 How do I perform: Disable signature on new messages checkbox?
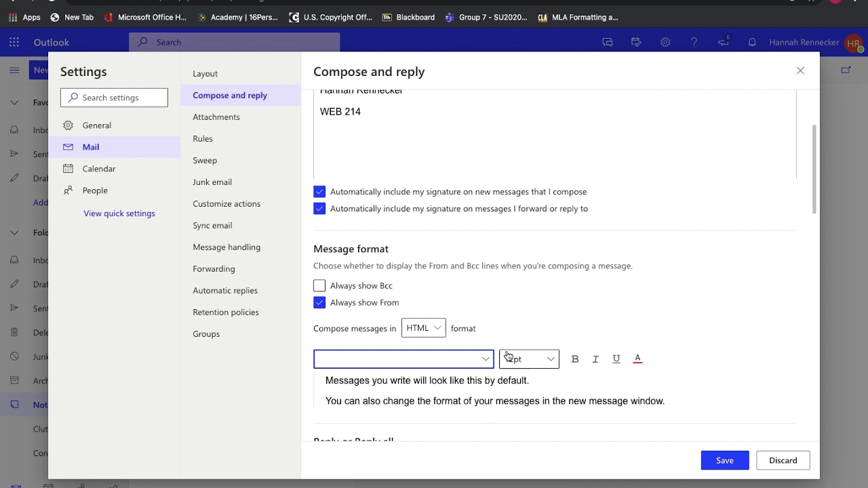[319, 192]
